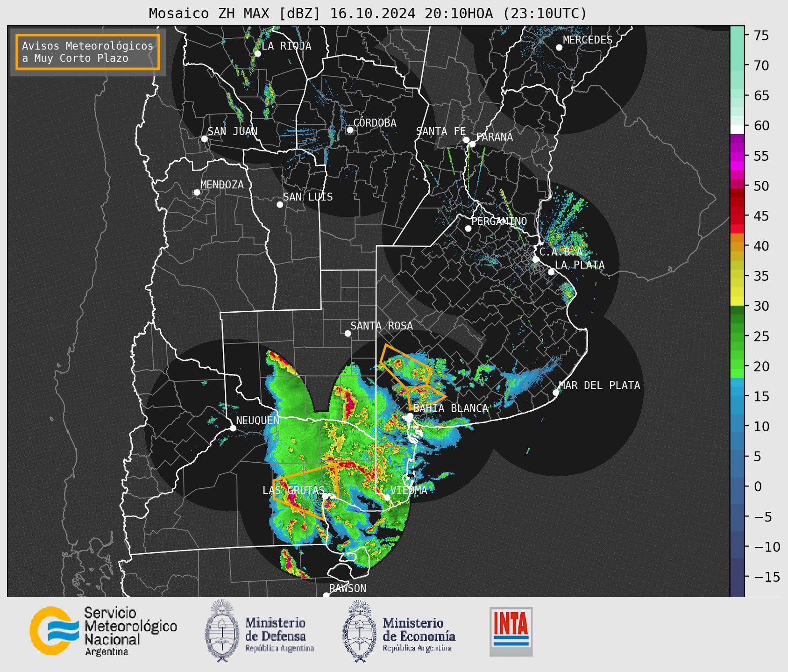The height and width of the screenshot is (672, 788).
Task: Click the SAN LUIS city label
Action: pyautogui.click(x=308, y=197)
